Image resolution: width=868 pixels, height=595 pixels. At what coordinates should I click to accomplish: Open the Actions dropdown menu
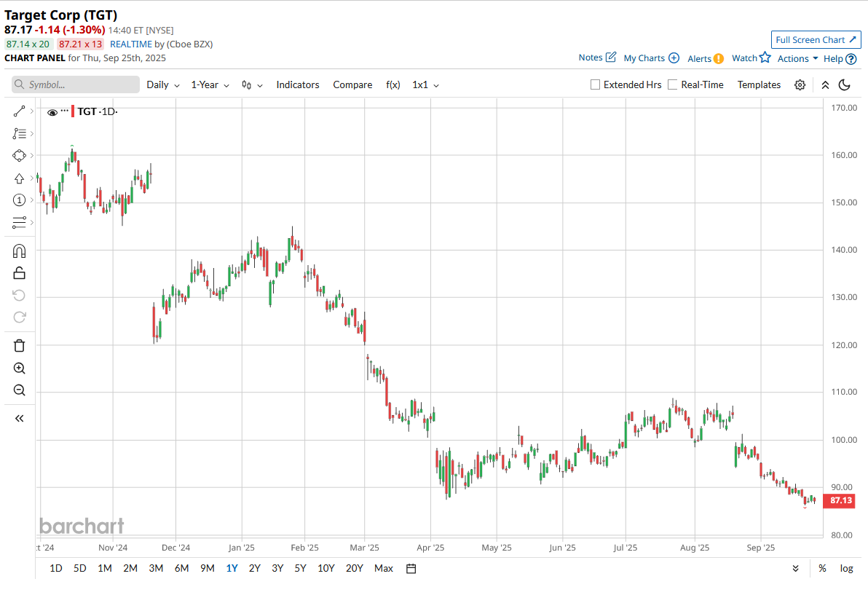pyautogui.click(x=797, y=58)
